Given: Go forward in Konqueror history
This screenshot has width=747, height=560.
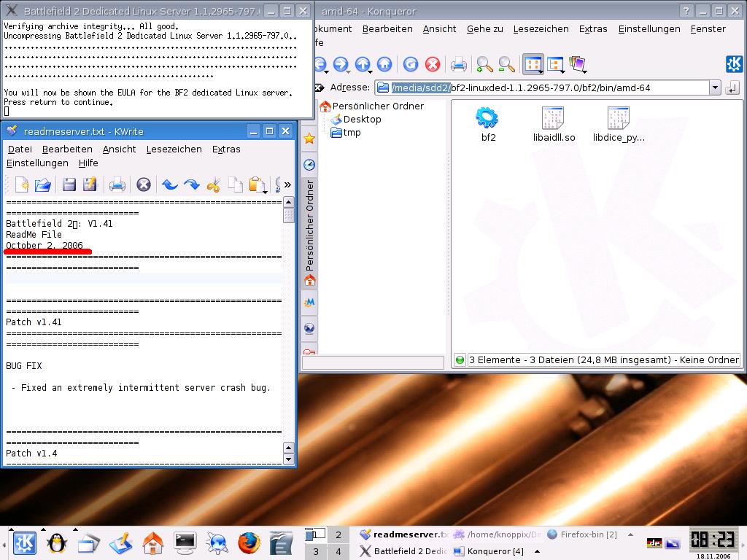Looking at the screenshot, I should point(341,64).
